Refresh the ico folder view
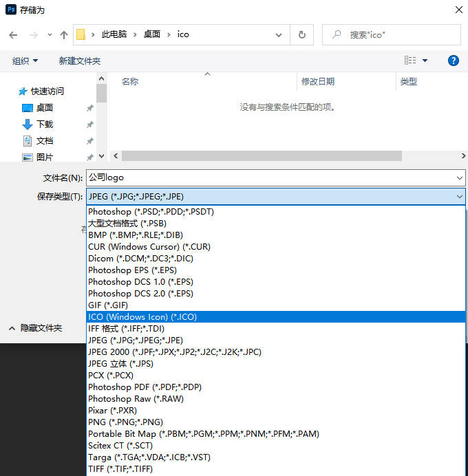Image resolution: width=468 pixels, height=476 pixels. pos(302,34)
